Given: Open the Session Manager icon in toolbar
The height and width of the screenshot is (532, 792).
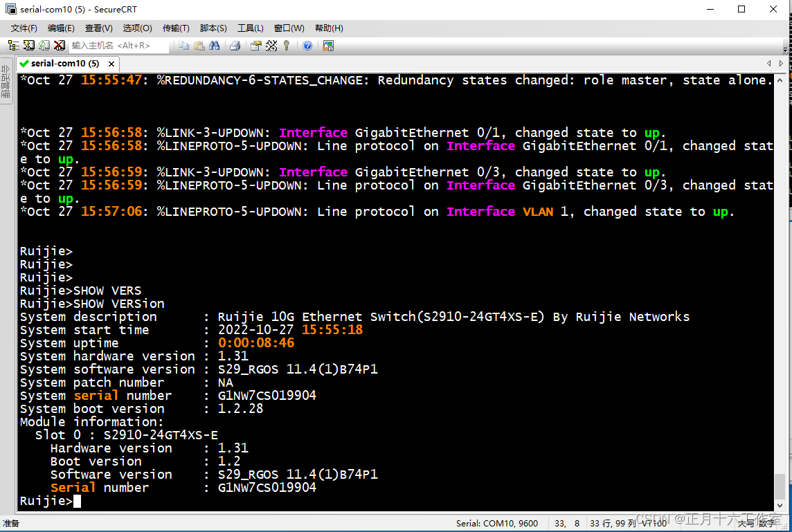Looking at the screenshot, I should (14, 46).
